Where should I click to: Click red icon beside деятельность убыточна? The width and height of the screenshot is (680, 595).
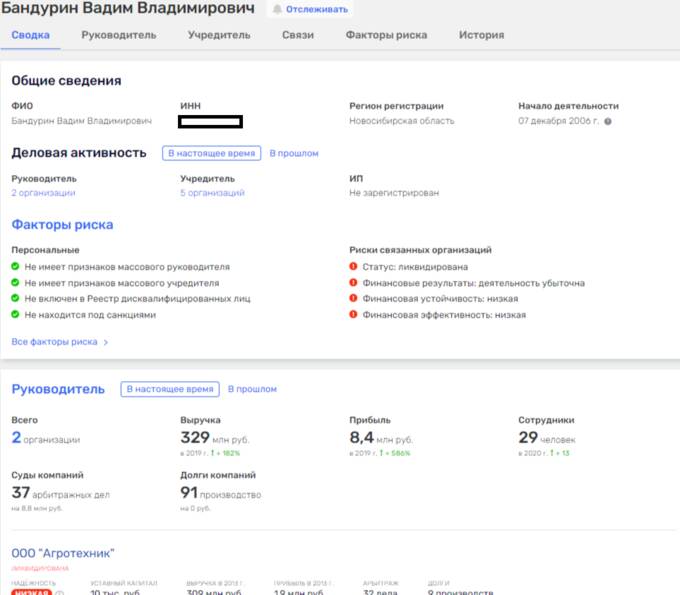click(x=353, y=283)
